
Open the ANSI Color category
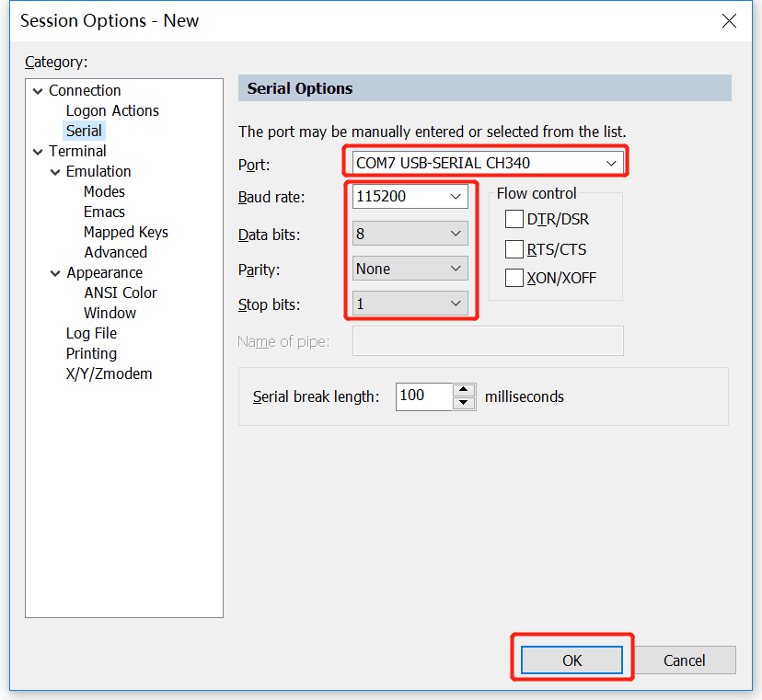point(121,293)
